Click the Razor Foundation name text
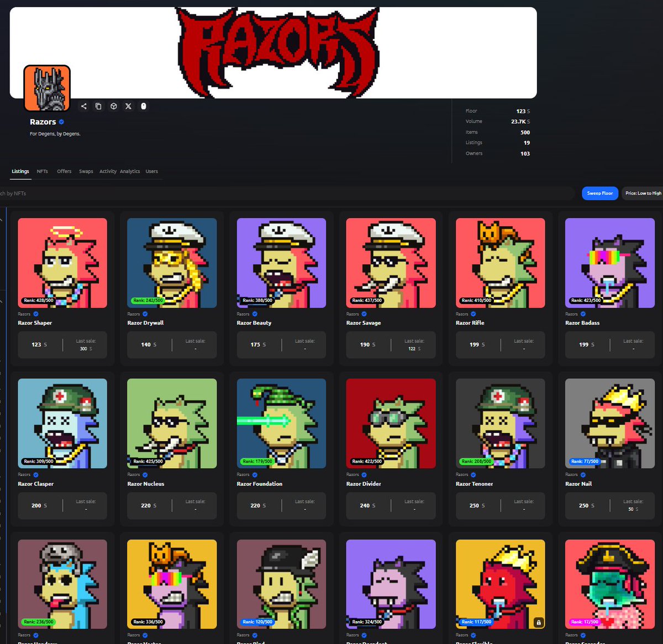 (260, 484)
